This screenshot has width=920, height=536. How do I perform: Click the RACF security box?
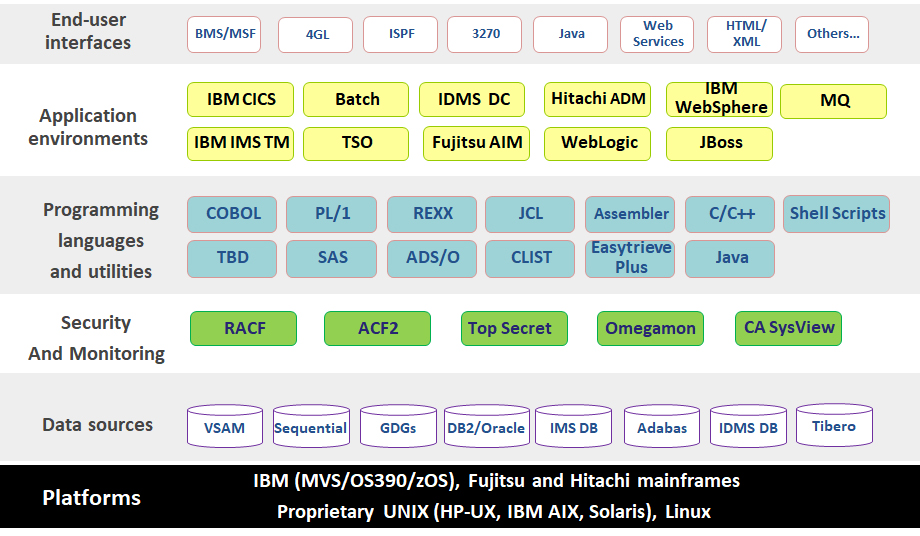(243, 328)
